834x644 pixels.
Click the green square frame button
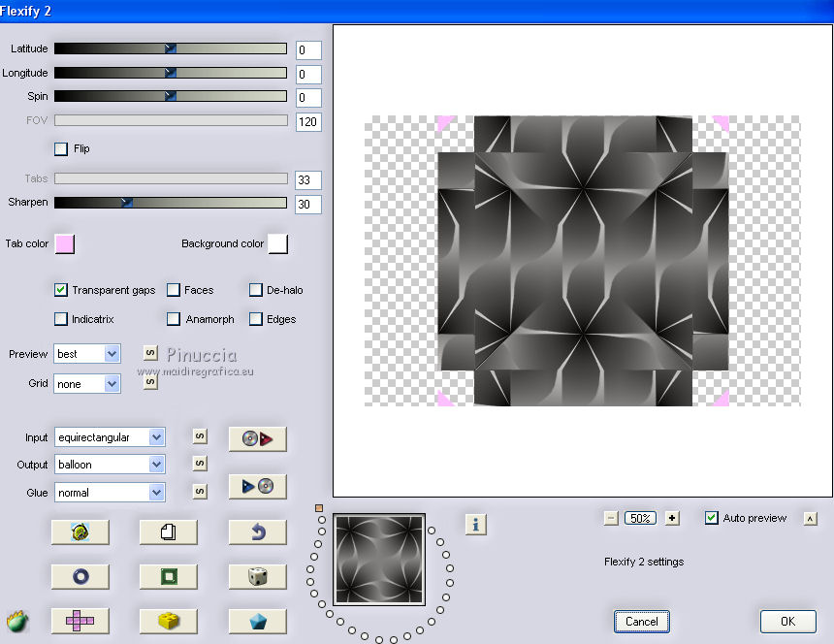coord(168,576)
